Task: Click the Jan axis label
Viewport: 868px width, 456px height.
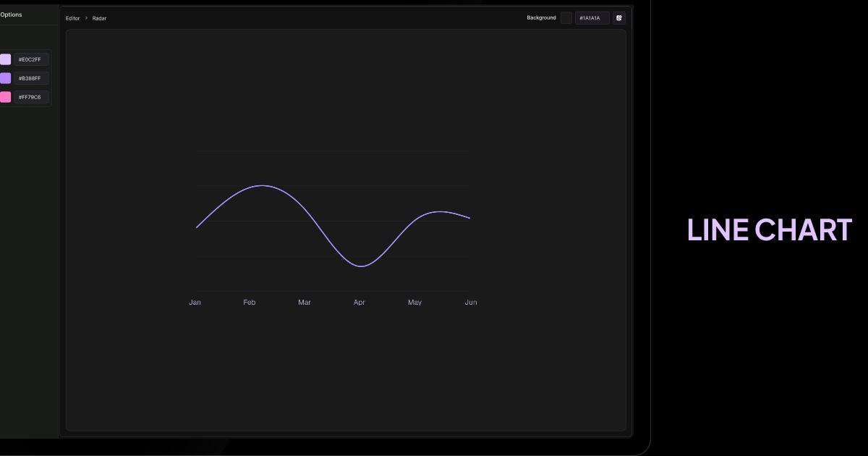Action: 195,302
